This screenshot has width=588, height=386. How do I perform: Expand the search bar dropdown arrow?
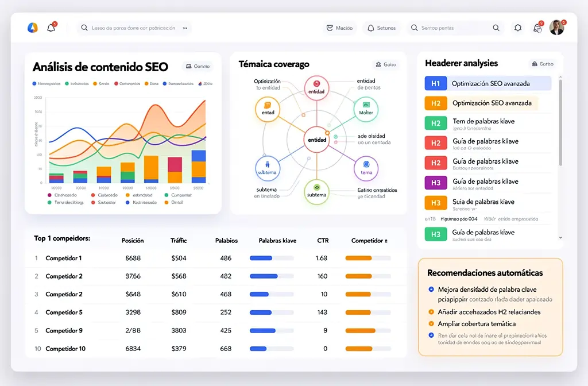click(x=185, y=28)
